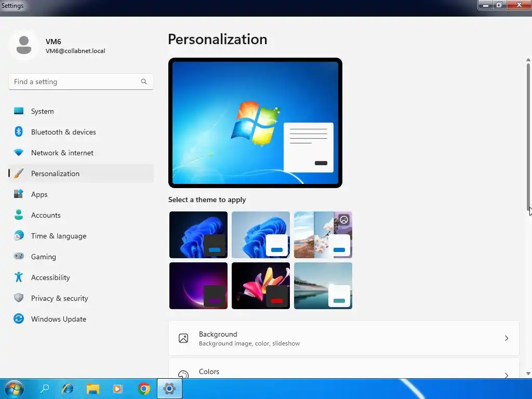The width and height of the screenshot is (532, 399).
Task: Open Time & language section
Action: point(81,236)
